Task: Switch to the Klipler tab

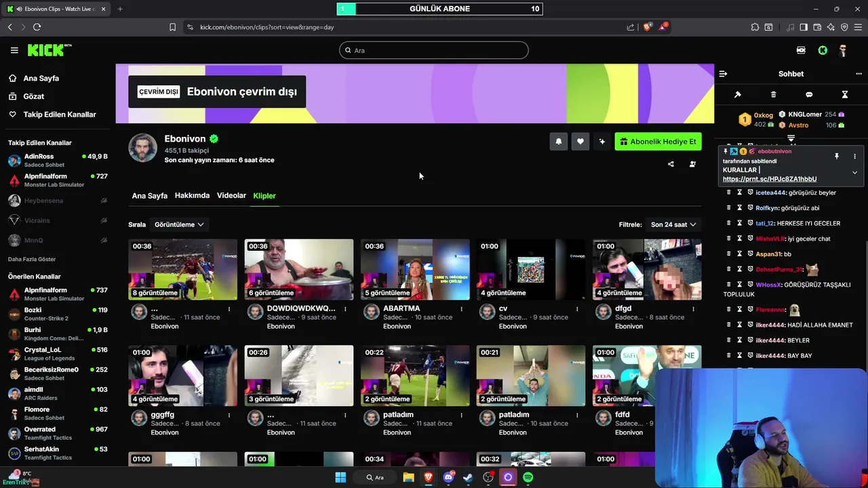Action: pyautogui.click(x=264, y=196)
